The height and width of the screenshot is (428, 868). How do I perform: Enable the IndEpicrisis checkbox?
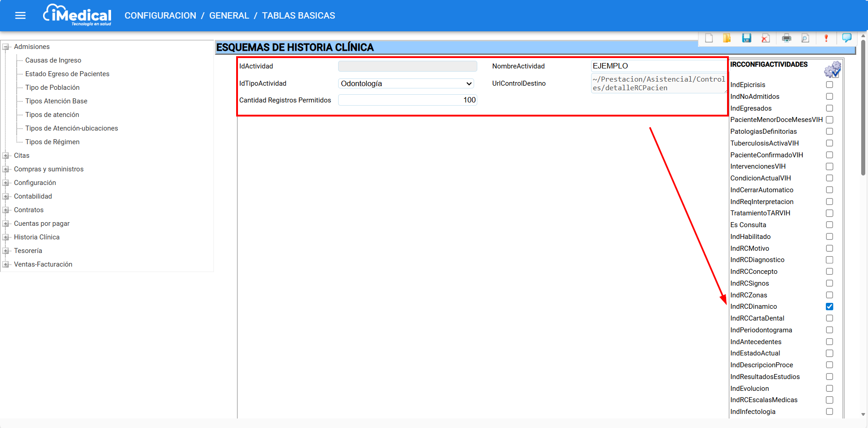click(829, 85)
